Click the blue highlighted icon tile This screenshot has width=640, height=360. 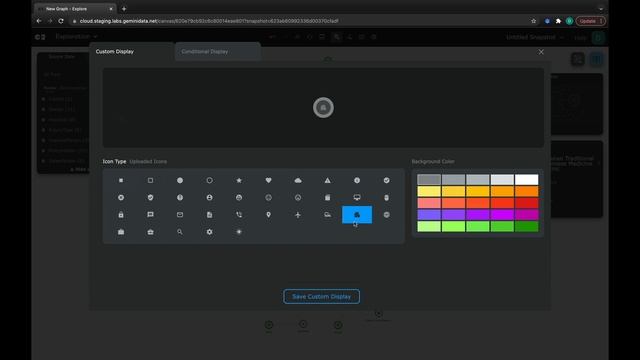[x=357, y=215]
